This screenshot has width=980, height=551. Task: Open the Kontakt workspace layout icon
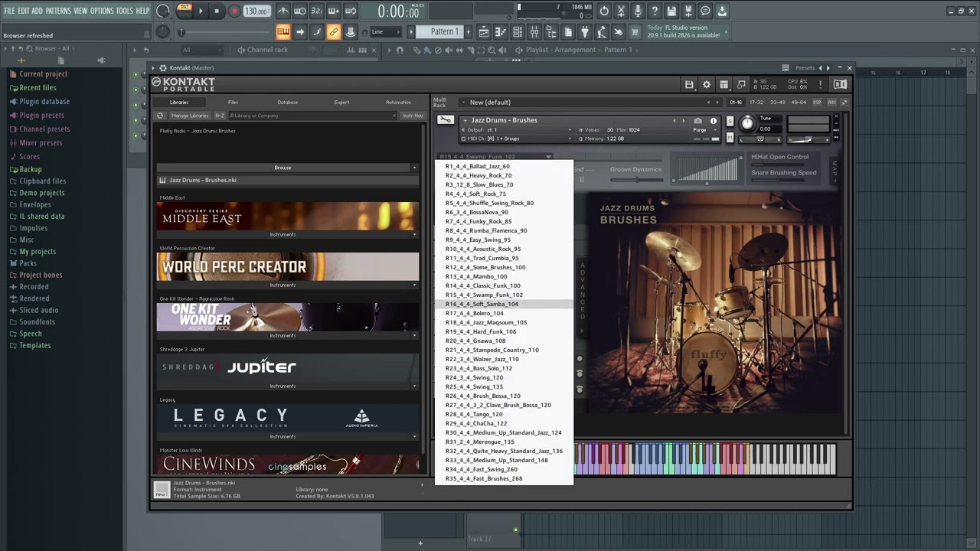click(724, 85)
